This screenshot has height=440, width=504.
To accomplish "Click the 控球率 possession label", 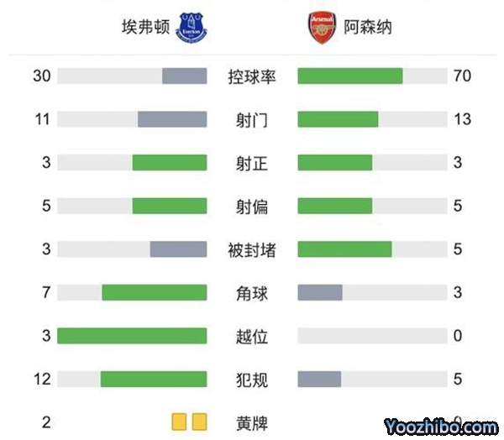I will click(x=252, y=76).
